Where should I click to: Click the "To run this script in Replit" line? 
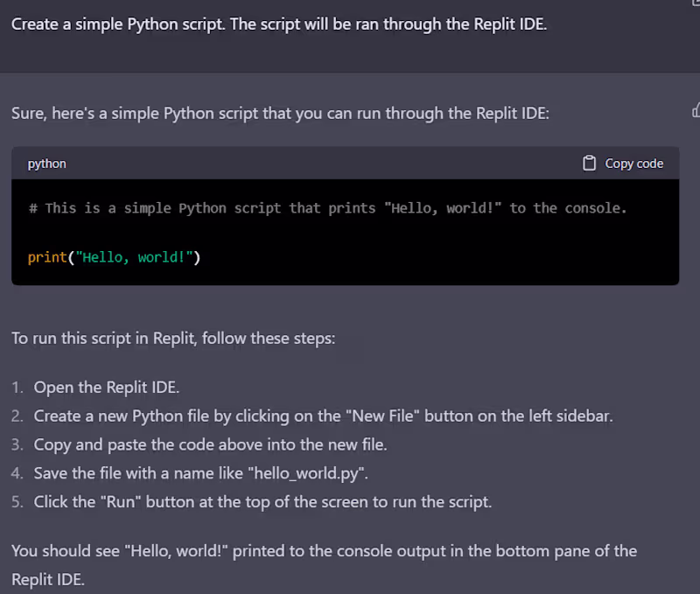[173, 339]
